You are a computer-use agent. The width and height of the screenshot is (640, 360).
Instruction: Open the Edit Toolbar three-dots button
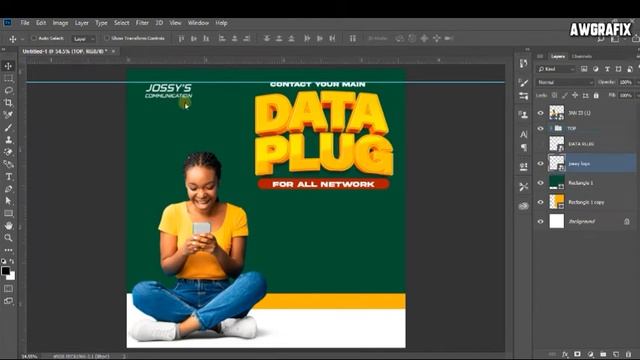8,249
